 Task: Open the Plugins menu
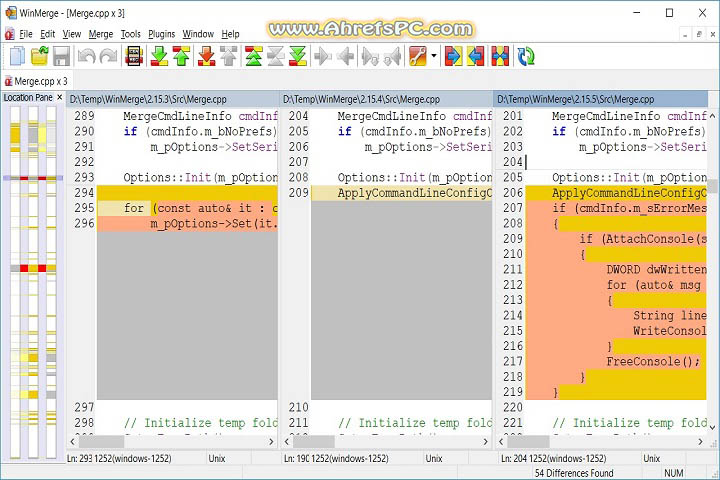coord(162,34)
